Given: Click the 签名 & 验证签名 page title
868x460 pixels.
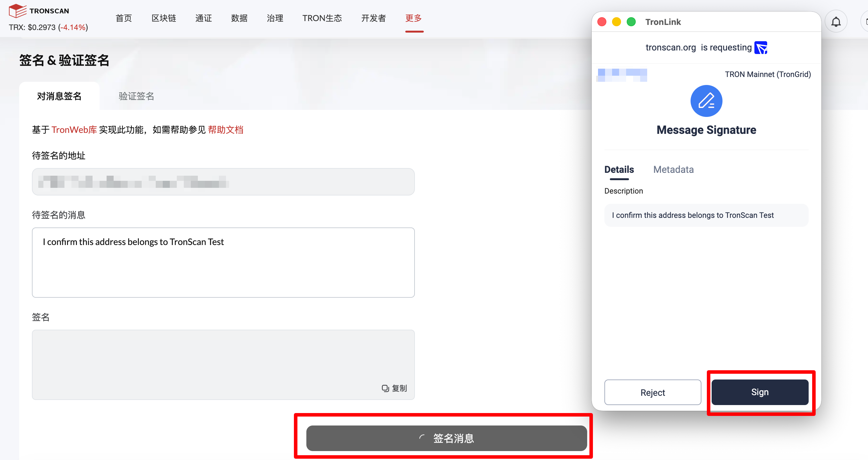Looking at the screenshot, I should tap(64, 60).
